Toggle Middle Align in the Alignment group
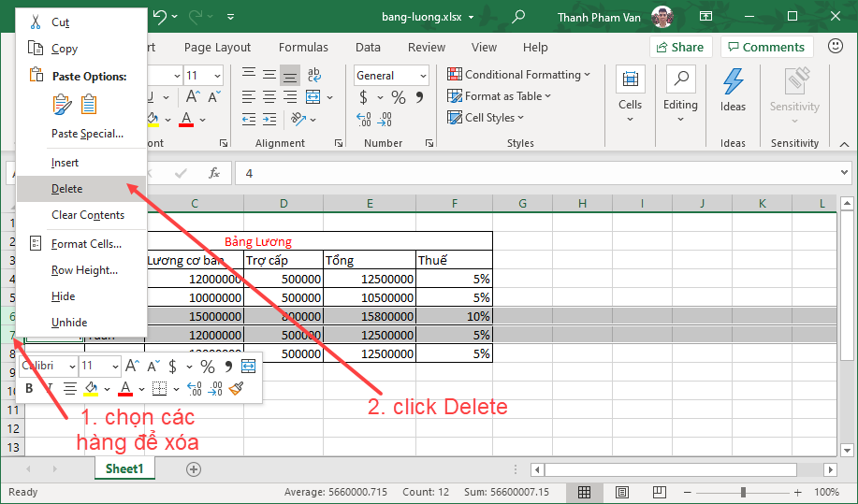The height and width of the screenshot is (504, 858). click(269, 75)
